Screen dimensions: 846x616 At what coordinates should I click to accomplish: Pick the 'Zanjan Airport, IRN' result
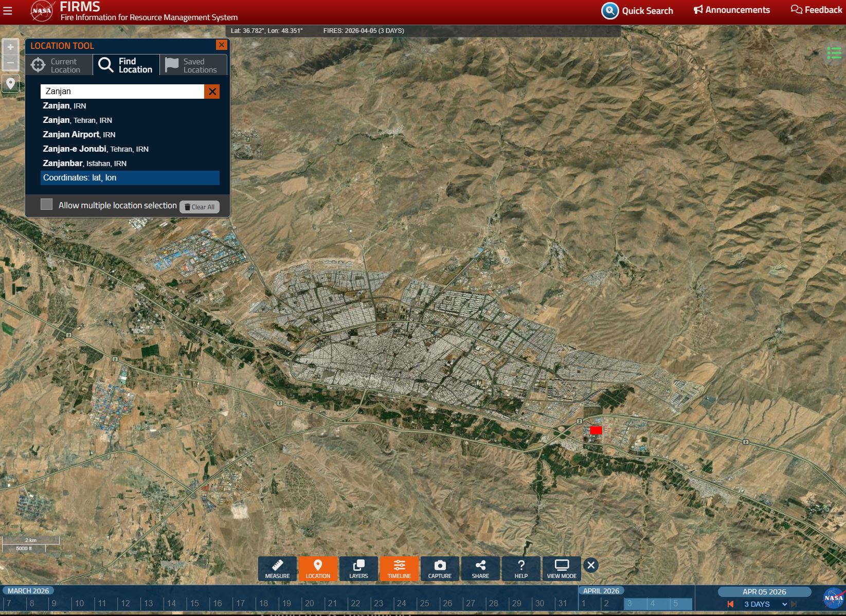pyautogui.click(x=130, y=135)
